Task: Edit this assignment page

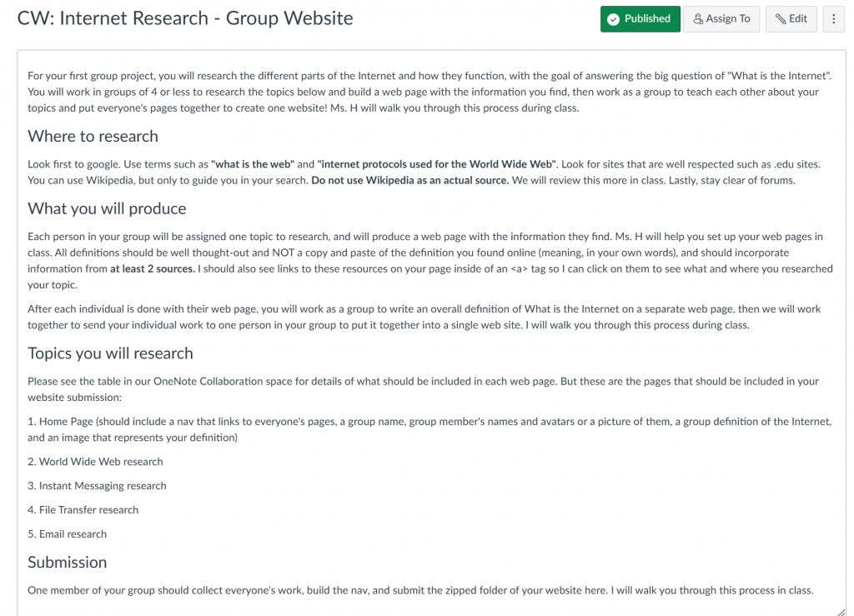Action: pyautogui.click(x=791, y=19)
